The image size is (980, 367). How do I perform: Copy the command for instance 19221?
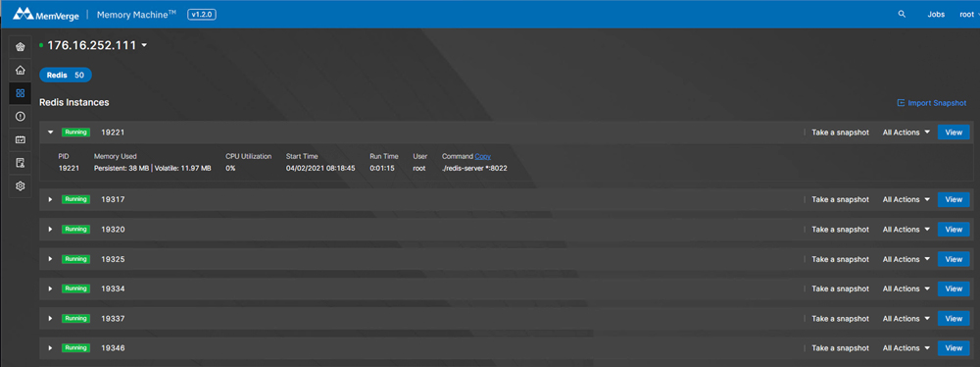pos(482,156)
